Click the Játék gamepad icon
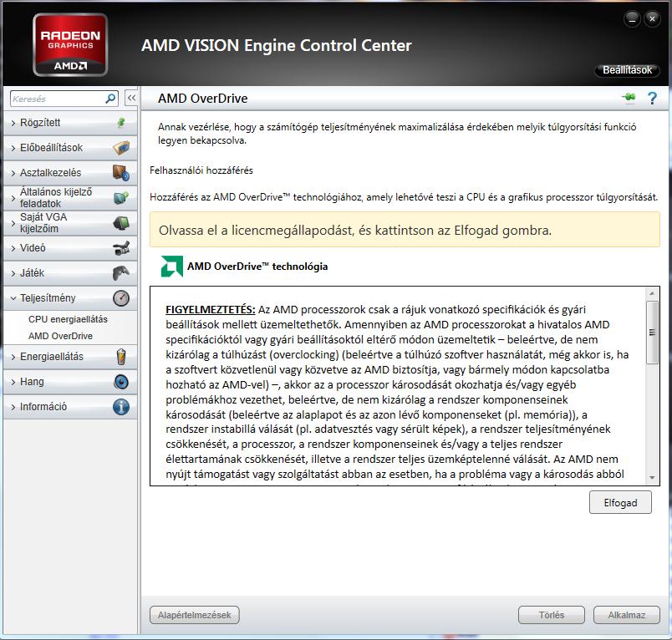672x640 pixels. coord(121,273)
